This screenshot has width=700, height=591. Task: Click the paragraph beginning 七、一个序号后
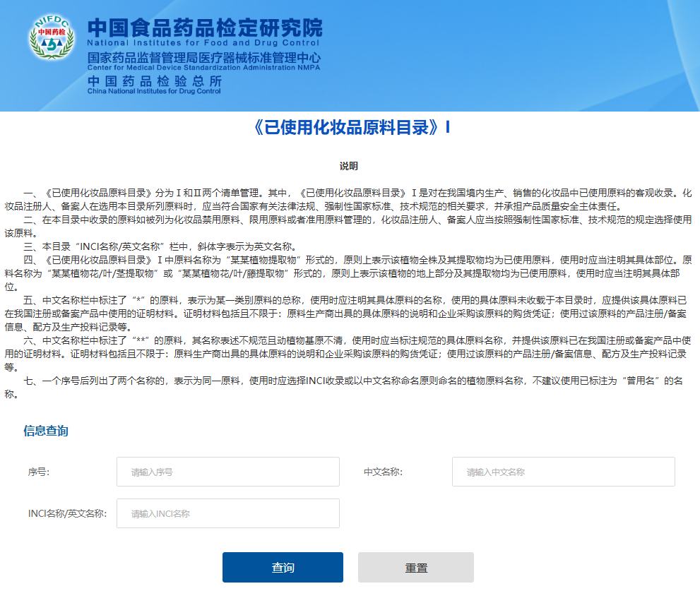[x=344, y=388]
